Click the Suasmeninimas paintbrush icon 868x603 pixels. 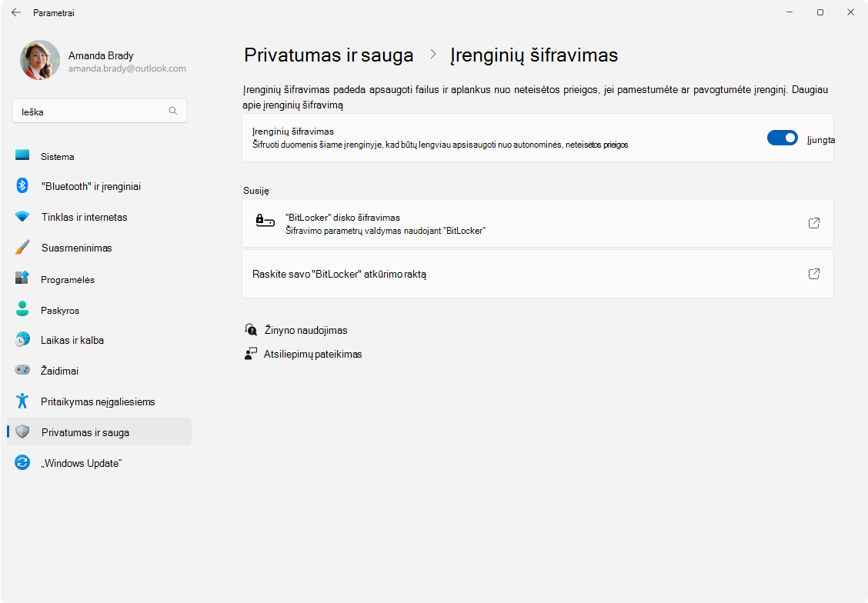pos(22,247)
